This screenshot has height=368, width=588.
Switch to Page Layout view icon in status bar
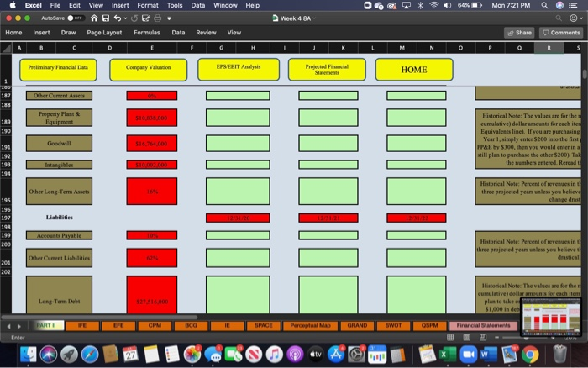point(466,337)
